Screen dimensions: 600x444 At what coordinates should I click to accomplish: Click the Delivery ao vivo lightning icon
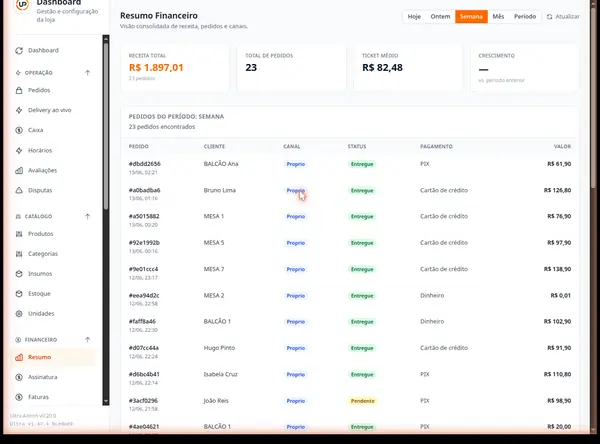[x=19, y=110]
